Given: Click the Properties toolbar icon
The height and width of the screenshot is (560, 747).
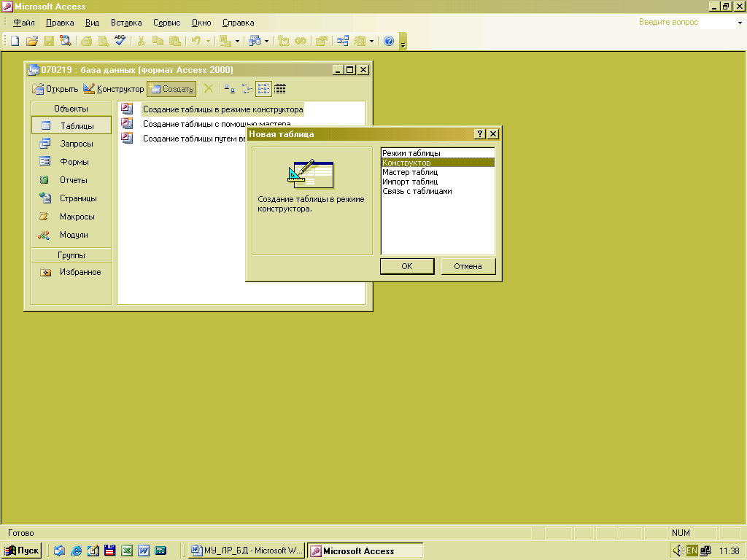Looking at the screenshot, I should [x=322, y=41].
